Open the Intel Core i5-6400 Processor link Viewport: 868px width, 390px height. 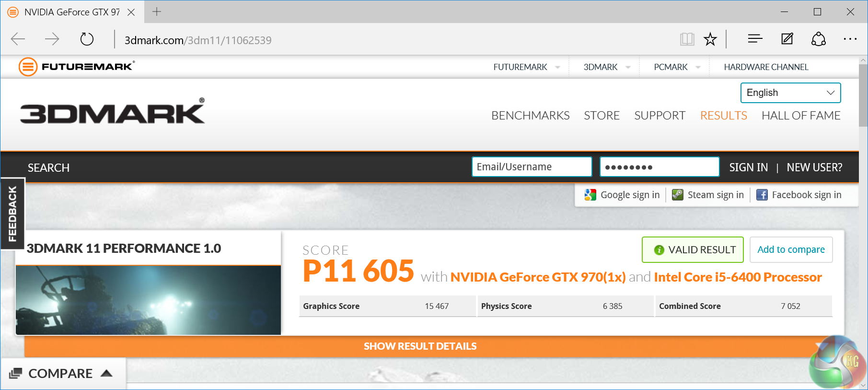738,277
